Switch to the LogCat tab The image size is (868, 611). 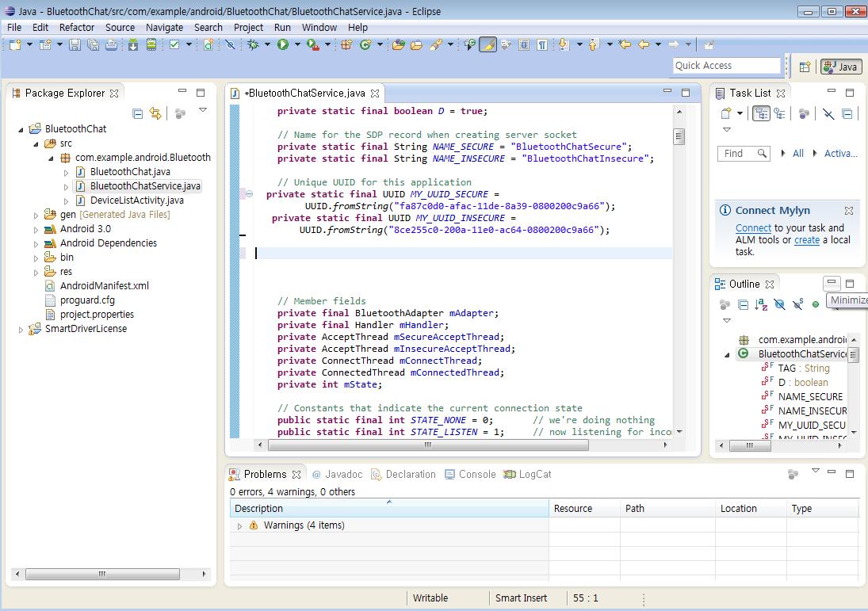pyautogui.click(x=528, y=475)
